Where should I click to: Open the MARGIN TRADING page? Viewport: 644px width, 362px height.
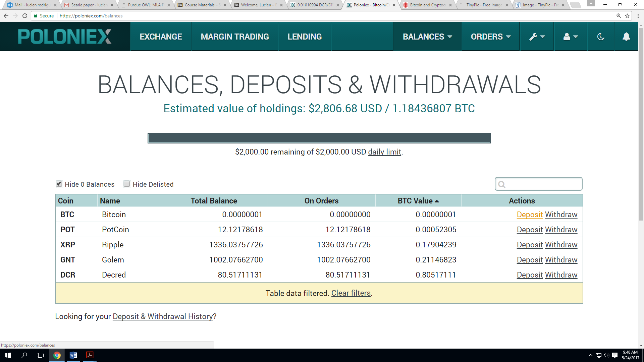click(x=235, y=37)
